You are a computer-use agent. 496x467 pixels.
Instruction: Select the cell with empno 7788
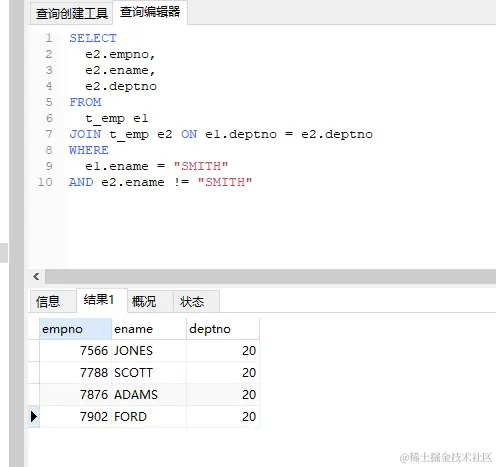tap(75, 373)
